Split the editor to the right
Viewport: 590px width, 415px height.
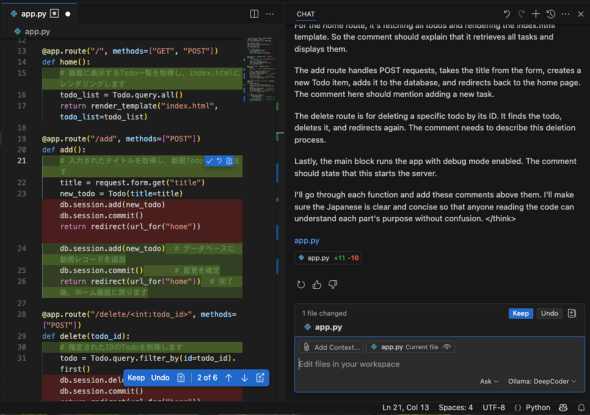pos(254,14)
